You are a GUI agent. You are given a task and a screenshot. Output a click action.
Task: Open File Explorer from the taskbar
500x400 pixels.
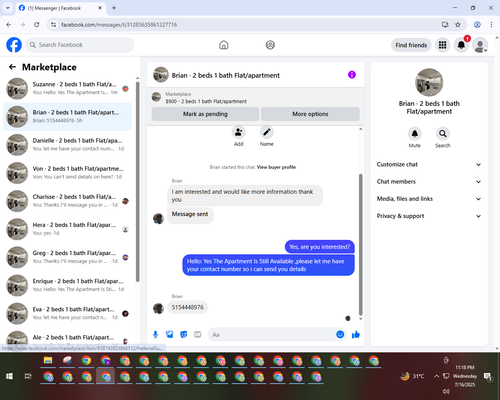[x=48, y=361]
